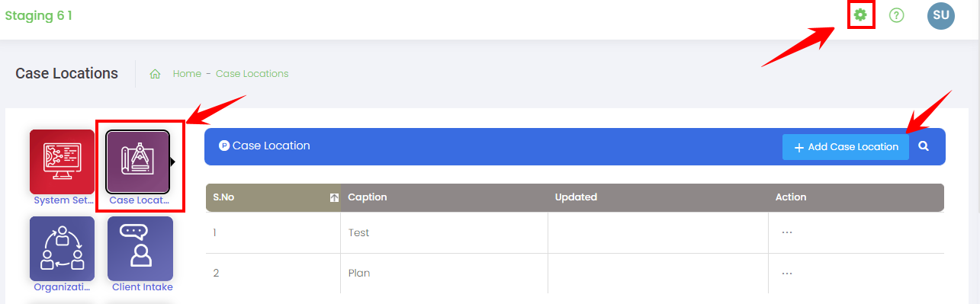Open the SU user avatar menu

[941, 15]
